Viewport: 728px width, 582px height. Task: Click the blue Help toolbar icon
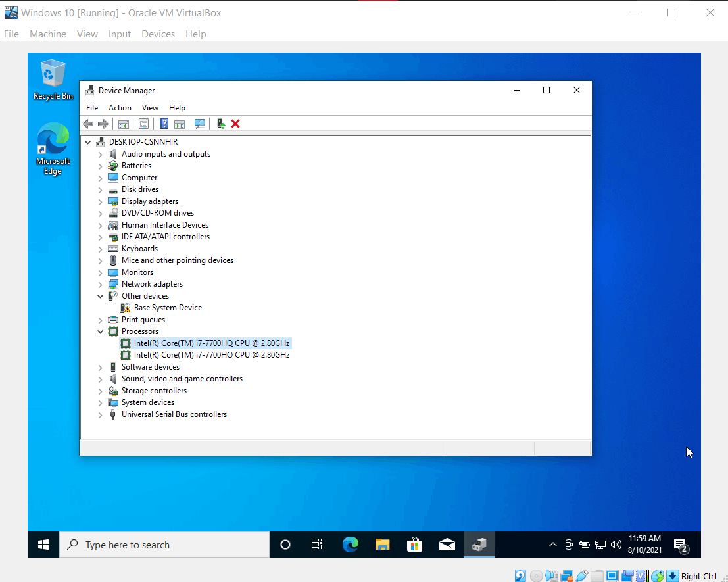(x=164, y=124)
